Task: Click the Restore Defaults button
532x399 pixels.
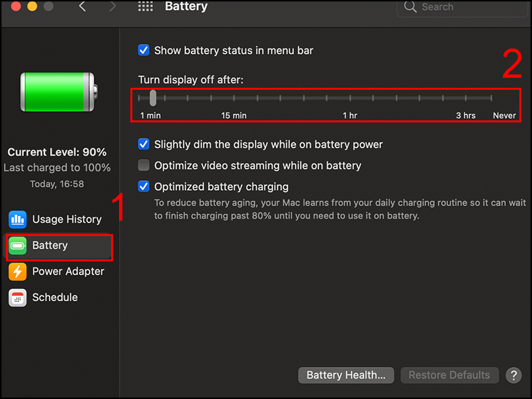Action: (x=449, y=375)
